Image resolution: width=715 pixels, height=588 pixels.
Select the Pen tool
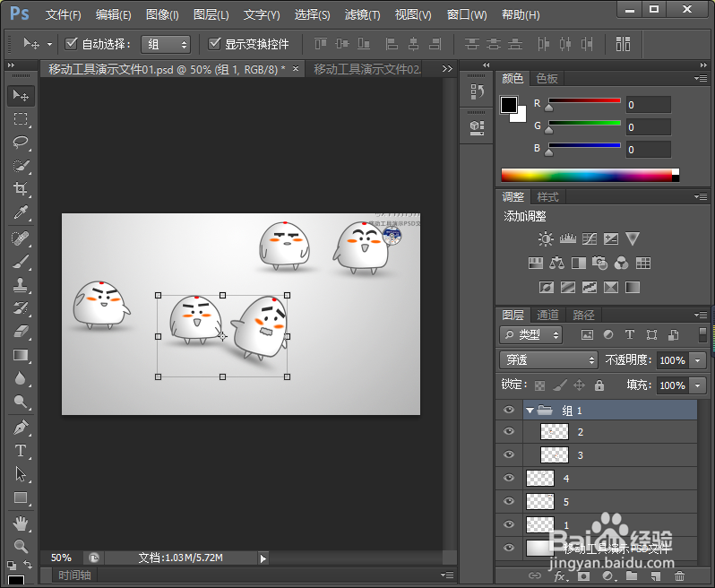coord(21,428)
